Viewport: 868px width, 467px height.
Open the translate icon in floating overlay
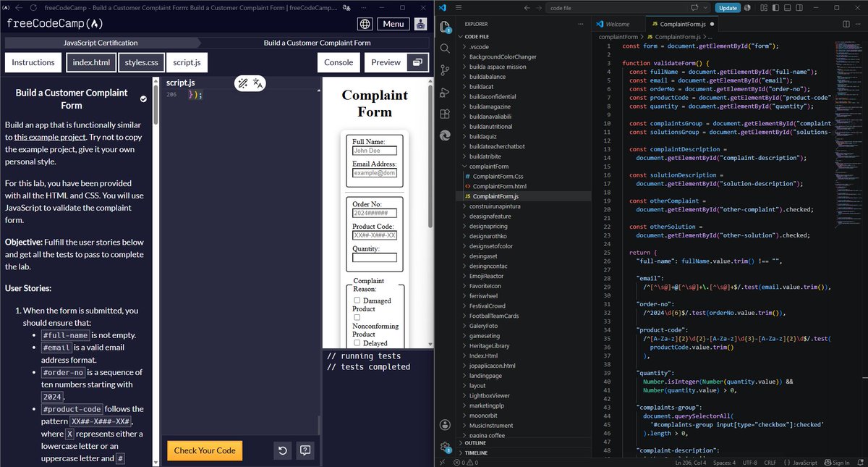(x=258, y=84)
